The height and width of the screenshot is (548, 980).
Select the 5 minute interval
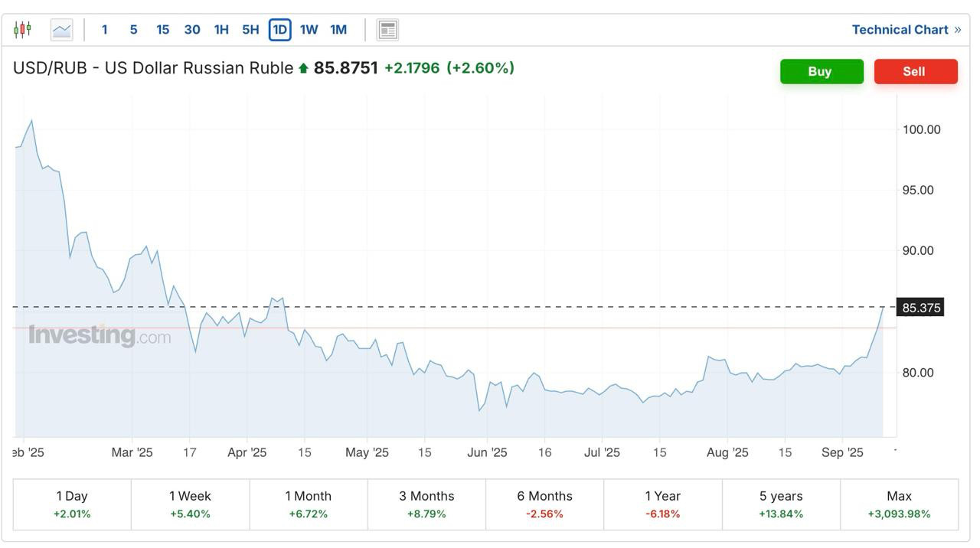133,30
